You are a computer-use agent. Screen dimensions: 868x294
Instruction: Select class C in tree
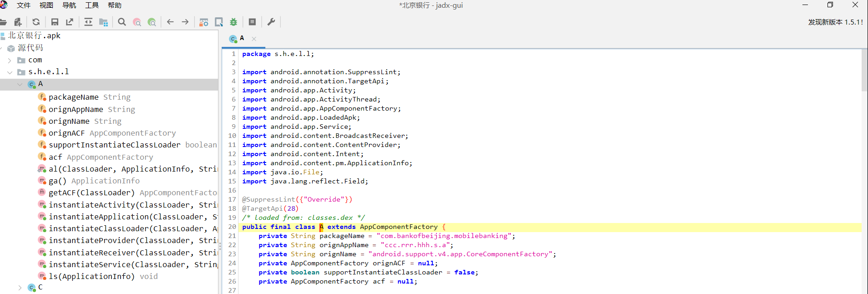[41, 287]
